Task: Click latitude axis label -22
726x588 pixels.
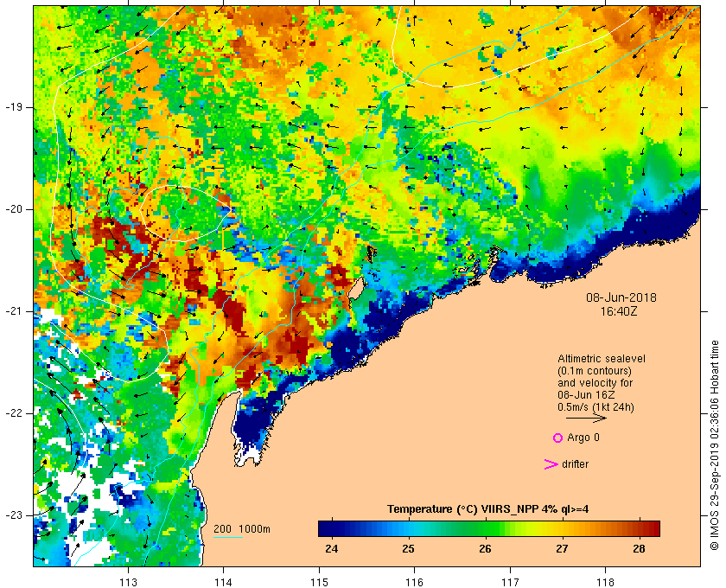Action: point(13,413)
